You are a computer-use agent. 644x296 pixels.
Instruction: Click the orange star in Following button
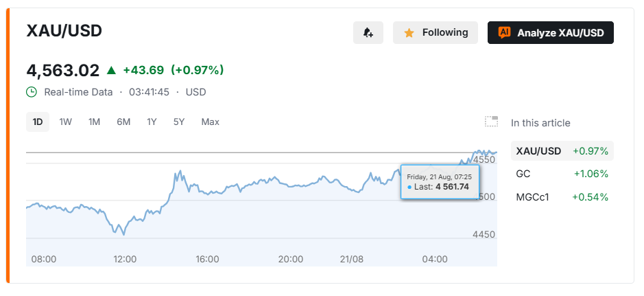409,33
